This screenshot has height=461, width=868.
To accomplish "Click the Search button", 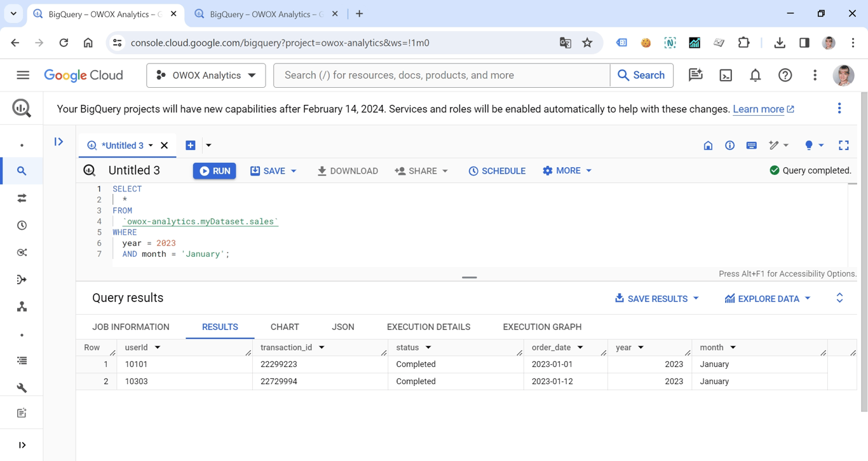I will click(641, 75).
